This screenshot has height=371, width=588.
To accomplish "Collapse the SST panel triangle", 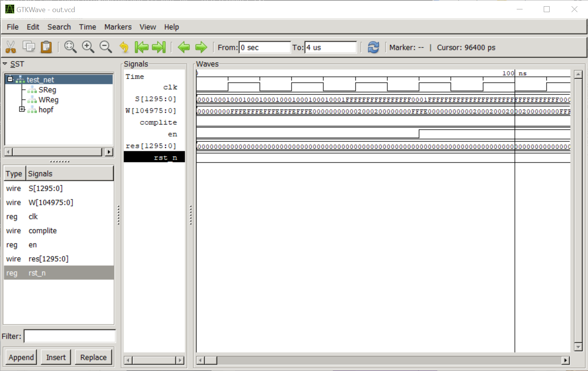I will tap(5, 63).
